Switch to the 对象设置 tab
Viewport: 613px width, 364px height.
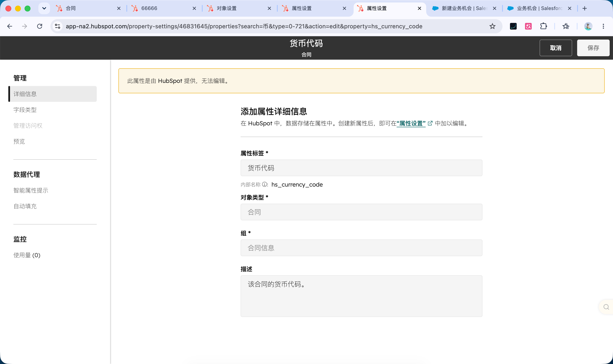(x=239, y=8)
